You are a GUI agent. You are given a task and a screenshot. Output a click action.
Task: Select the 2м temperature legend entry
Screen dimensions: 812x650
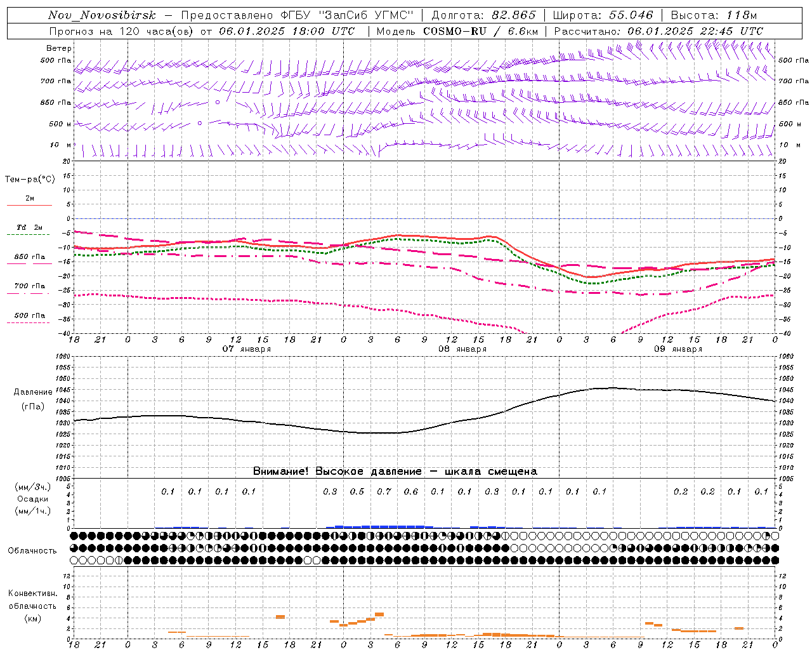pos(30,198)
